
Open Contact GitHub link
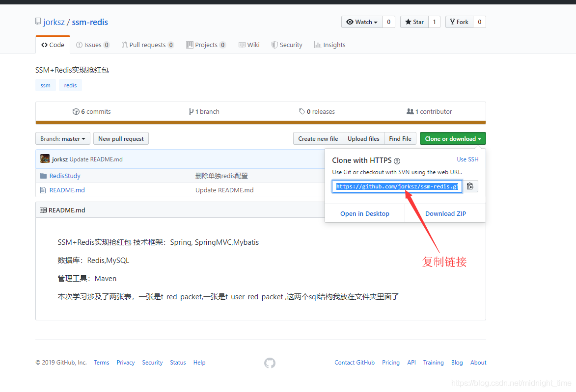pos(355,363)
